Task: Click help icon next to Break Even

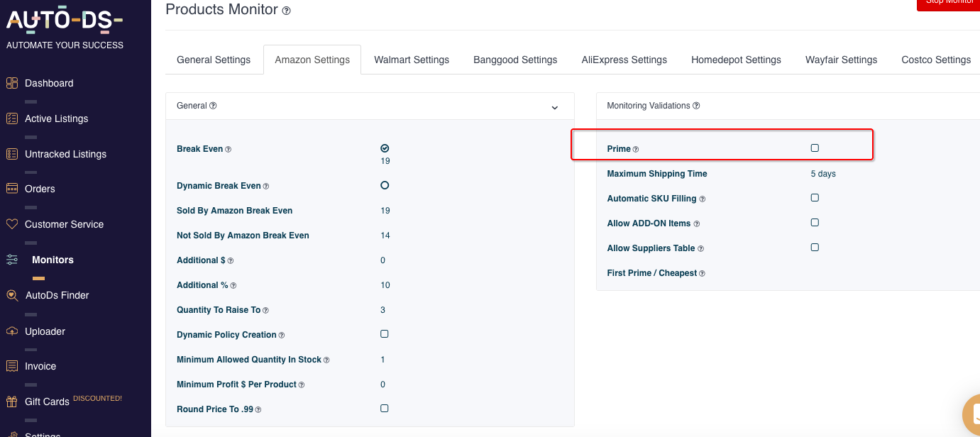Action: click(228, 150)
